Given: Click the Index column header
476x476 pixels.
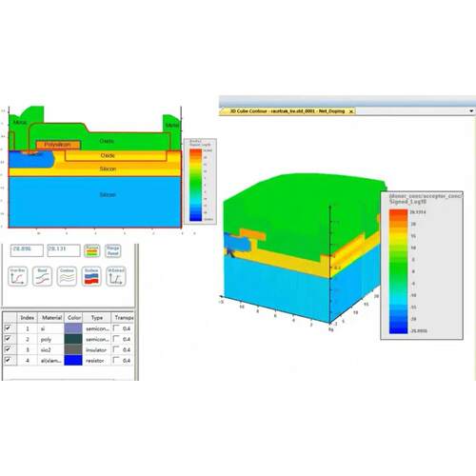Looking at the screenshot, I should click(27, 317).
